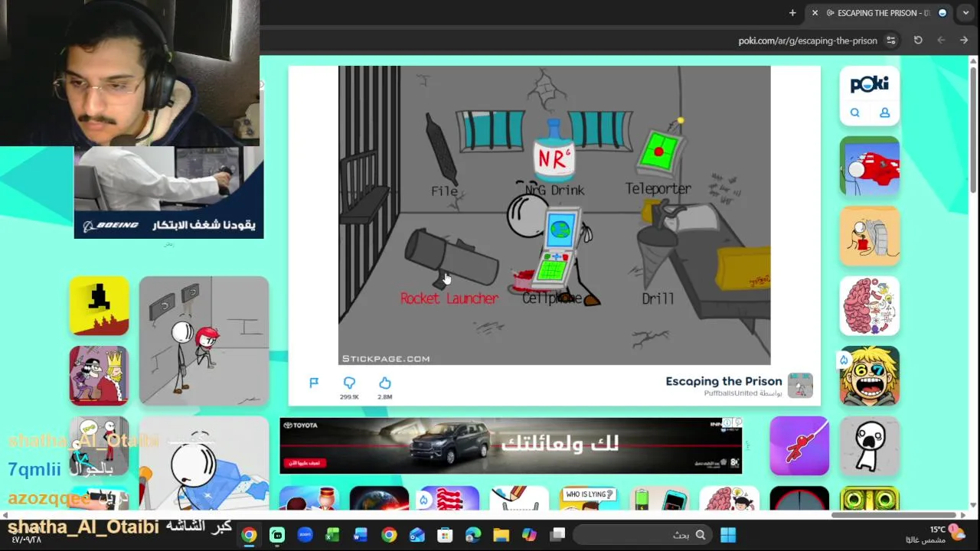This screenshot has width=980, height=551.
Task: Report the game using the flag icon
Action: pyautogui.click(x=314, y=383)
